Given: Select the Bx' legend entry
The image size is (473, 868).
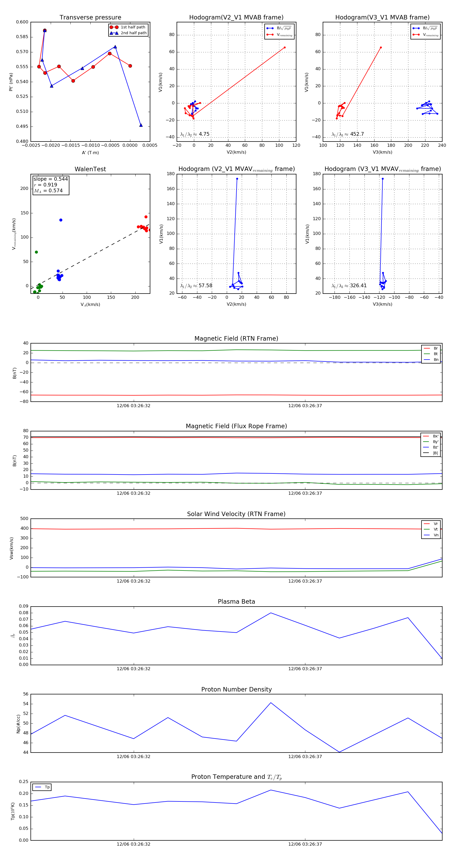Looking at the screenshot, I should tap(431, 436).
